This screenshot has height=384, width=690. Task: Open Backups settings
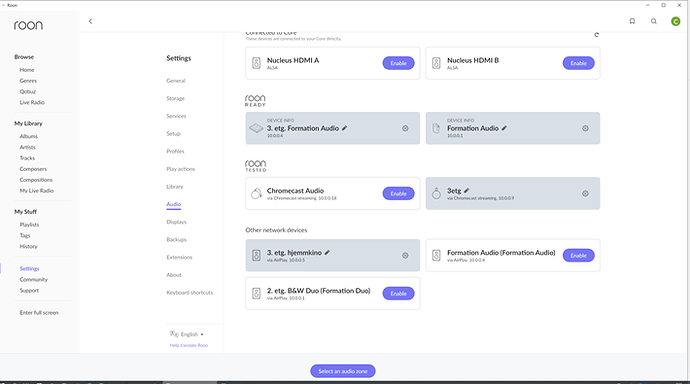pyautogui.click(x=176, y=239)
